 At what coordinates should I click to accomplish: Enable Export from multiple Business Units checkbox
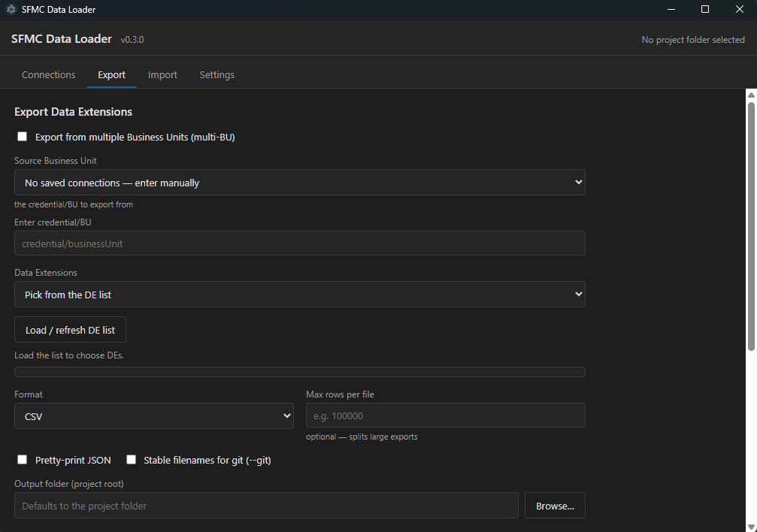23,137
